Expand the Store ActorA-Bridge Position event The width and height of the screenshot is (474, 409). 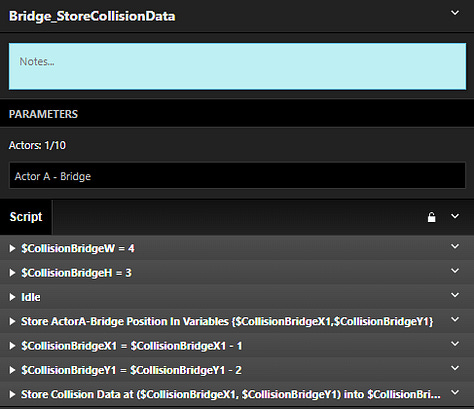tap(12, 321)
